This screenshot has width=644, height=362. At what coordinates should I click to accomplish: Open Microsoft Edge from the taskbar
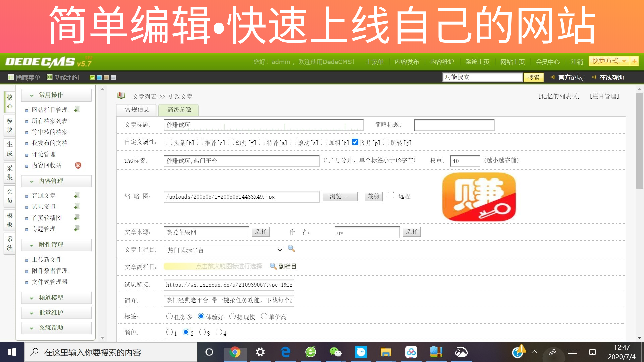click(285, 352)
